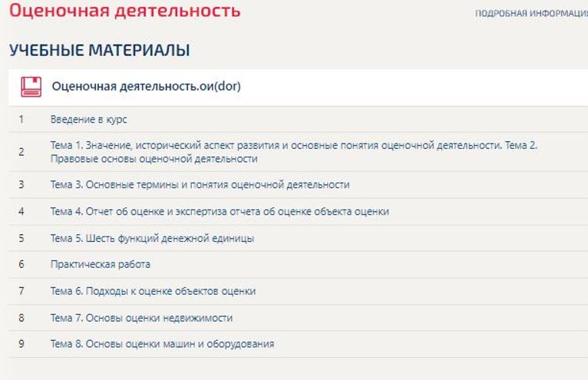Click row number 9 in the lesson list
Image resolution: width=588 pixels, height=380 pixels.
coord(21,344)
